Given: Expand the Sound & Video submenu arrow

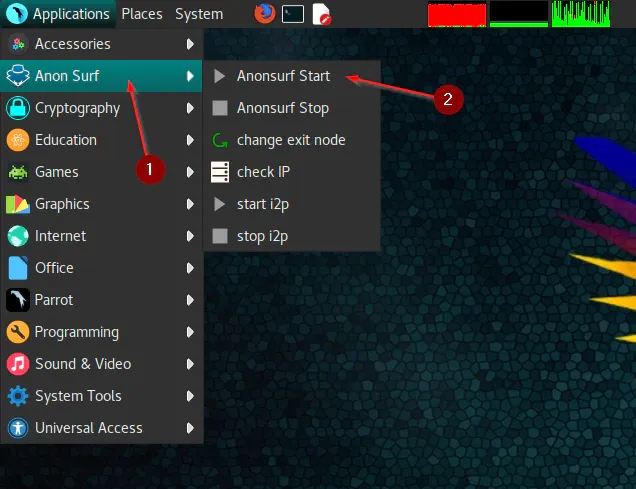Looking at the screenshot, I should [x=190, y=364].
